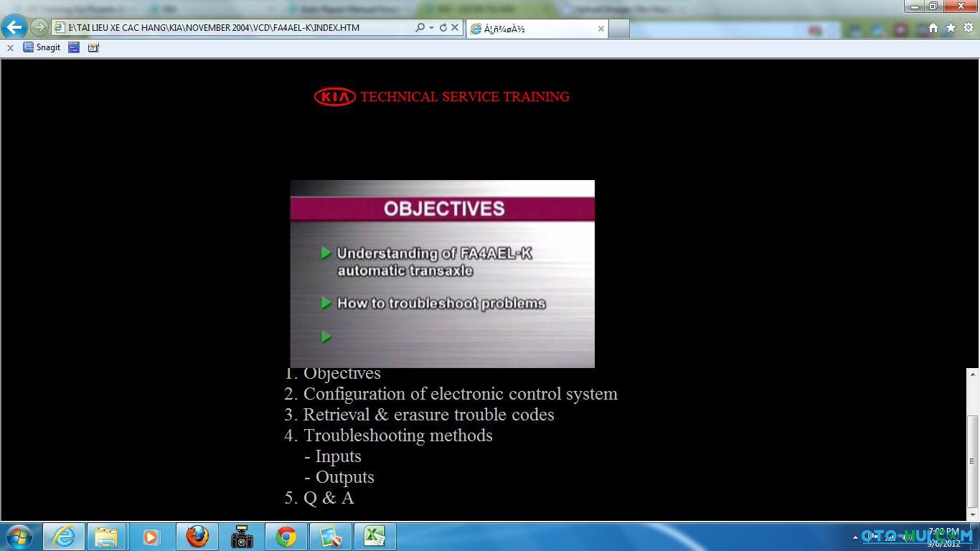Viewport: 980px width, 551px height.
Task: Select 'Retrieval & erasure trouble codes' entry
Action: pyautogui.click(x=419, y=415)
